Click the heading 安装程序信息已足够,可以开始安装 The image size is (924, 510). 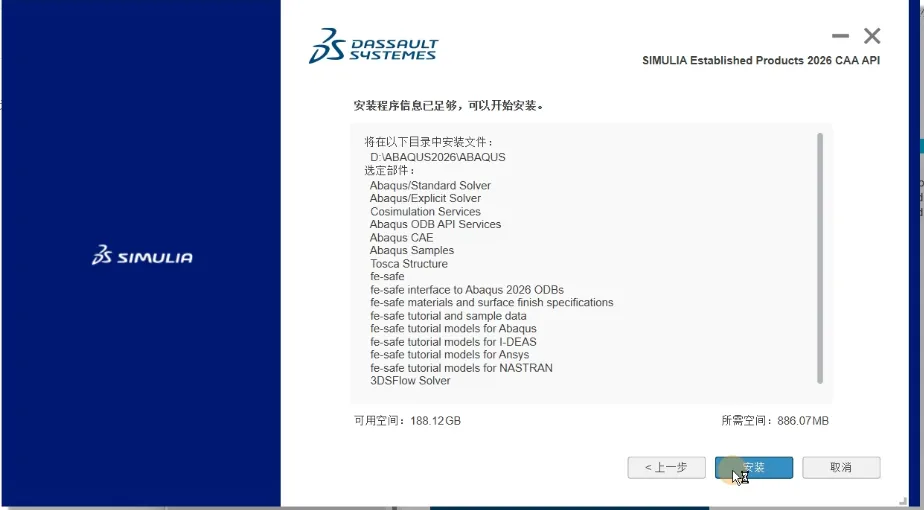click(448, 106)
